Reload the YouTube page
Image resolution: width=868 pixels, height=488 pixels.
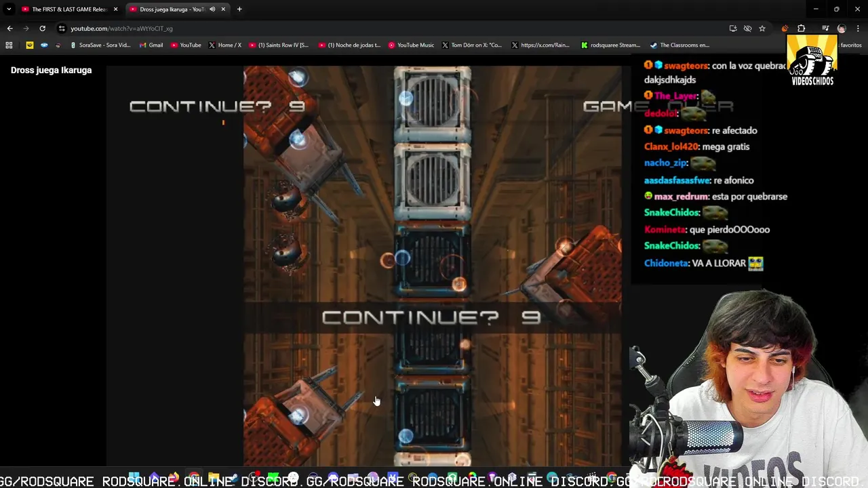[x=42, y=28]
